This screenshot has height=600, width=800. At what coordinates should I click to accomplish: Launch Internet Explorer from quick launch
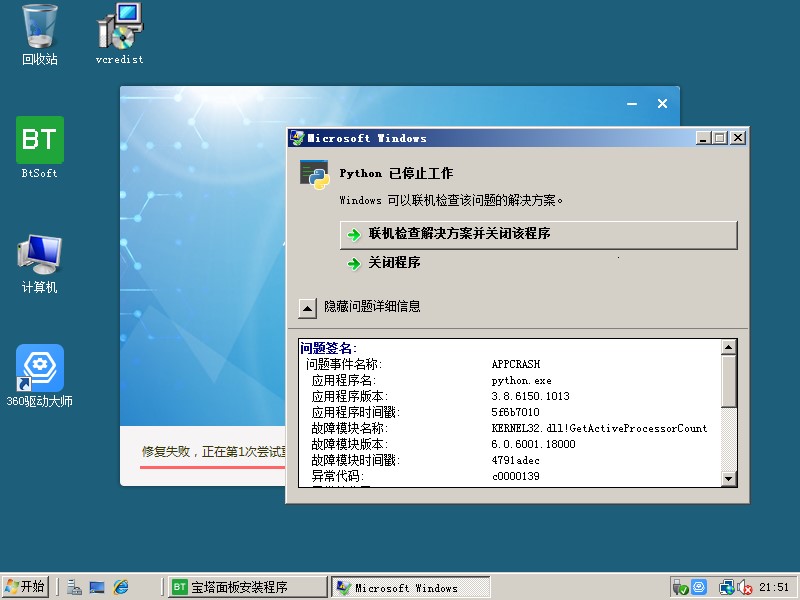point(121,587)
